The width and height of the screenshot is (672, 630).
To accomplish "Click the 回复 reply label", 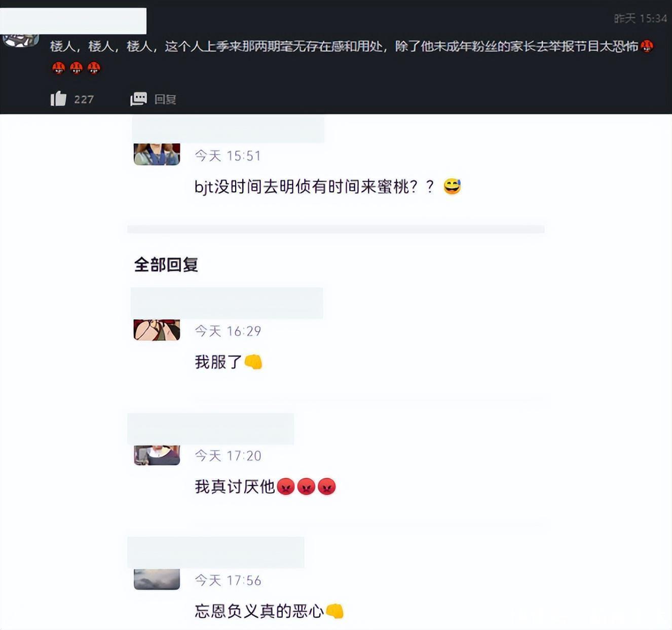I will (x=165, y=99).
